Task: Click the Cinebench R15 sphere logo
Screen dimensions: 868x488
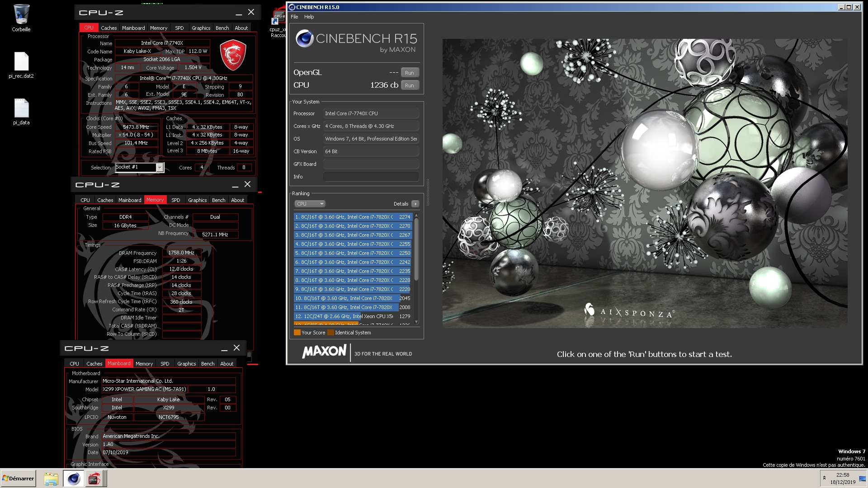Action: tap(305, 39)
